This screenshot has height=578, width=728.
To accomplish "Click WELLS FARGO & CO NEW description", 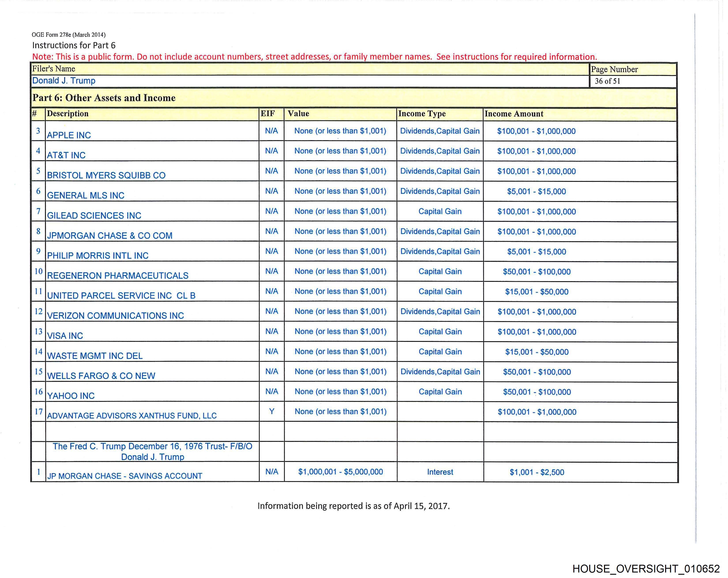I will (101, 376).
